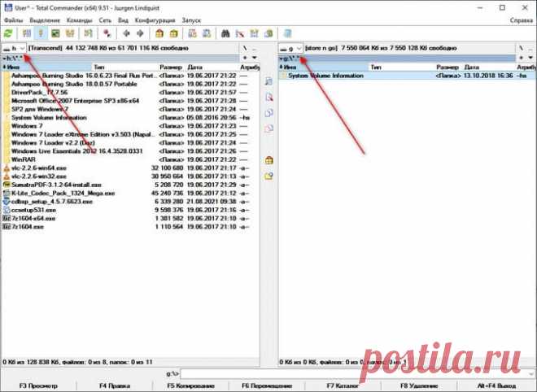This screenshot has width=537, height=392.
Task: Go forward with the right arrow icon
Action: [140, 33]
